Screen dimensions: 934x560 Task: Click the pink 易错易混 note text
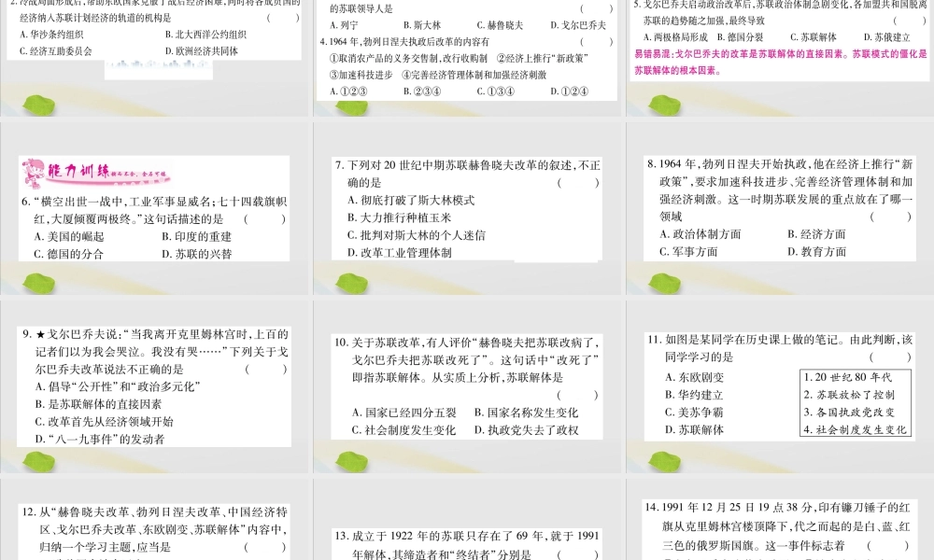(780, 62)
